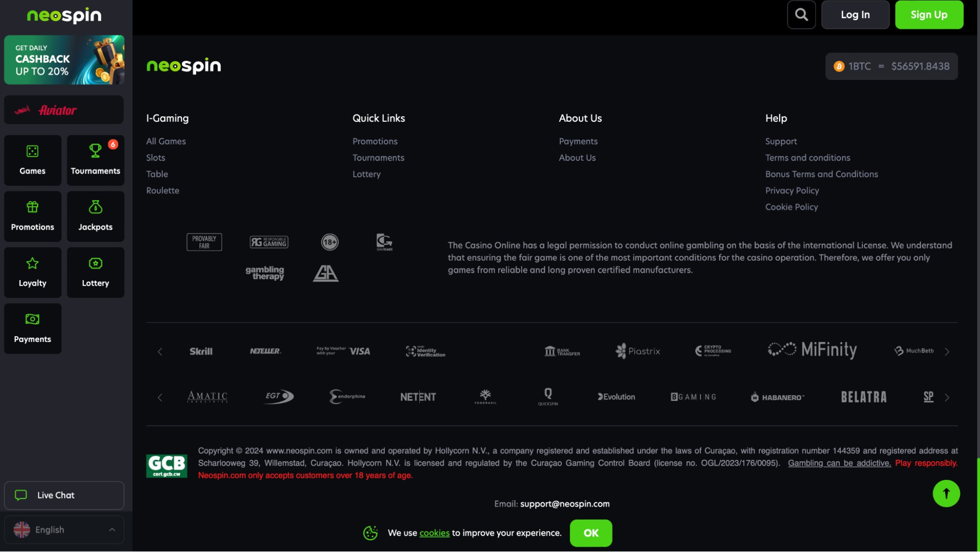This screenshot has height=552, width=980.
Task: Click the gambling therapy logo
Action: (265, 273)
